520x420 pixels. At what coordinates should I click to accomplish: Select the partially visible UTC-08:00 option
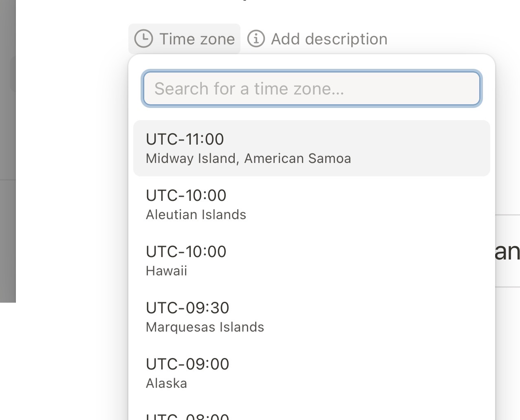point(187,416)
